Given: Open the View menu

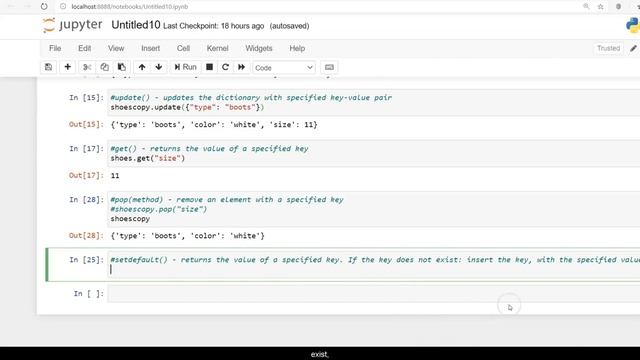Looking at the screenshot, I should [116, 48].
